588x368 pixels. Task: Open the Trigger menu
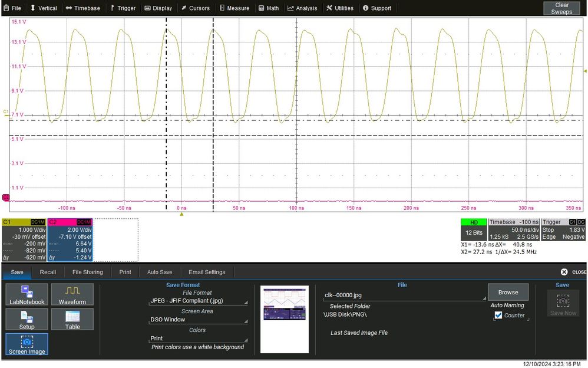(123, 8)
